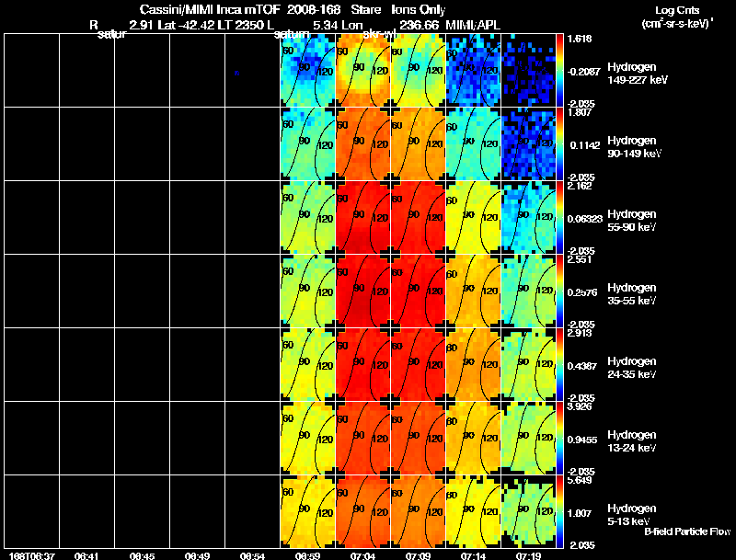Click the Hydrogen 35-55 keV label
Screen dimensions: 736x560
pos(632,294)
